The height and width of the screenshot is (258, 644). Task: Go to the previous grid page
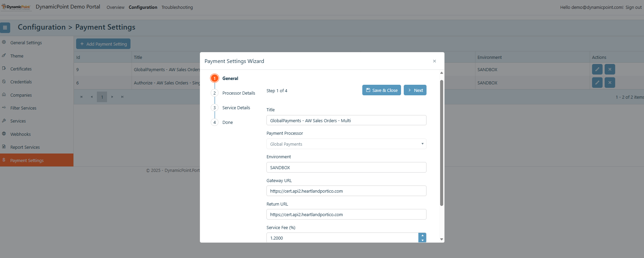coord(91,97)
